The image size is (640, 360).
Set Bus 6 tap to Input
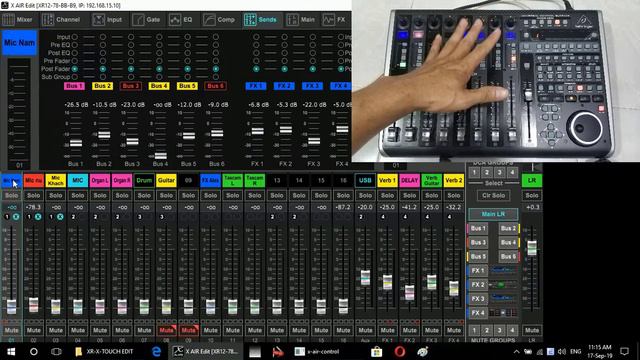(x=216, y=37)
